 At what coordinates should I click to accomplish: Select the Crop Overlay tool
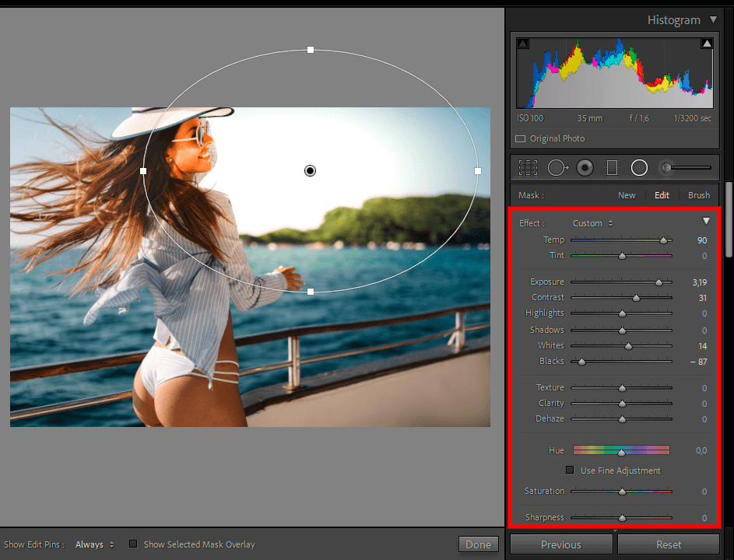click(x=529, y=167)
